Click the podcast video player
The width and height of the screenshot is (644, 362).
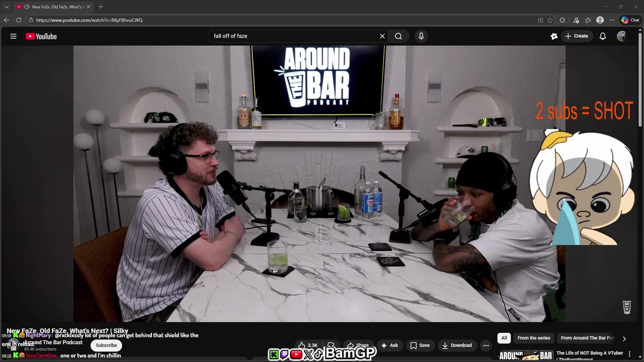[319, 184]
